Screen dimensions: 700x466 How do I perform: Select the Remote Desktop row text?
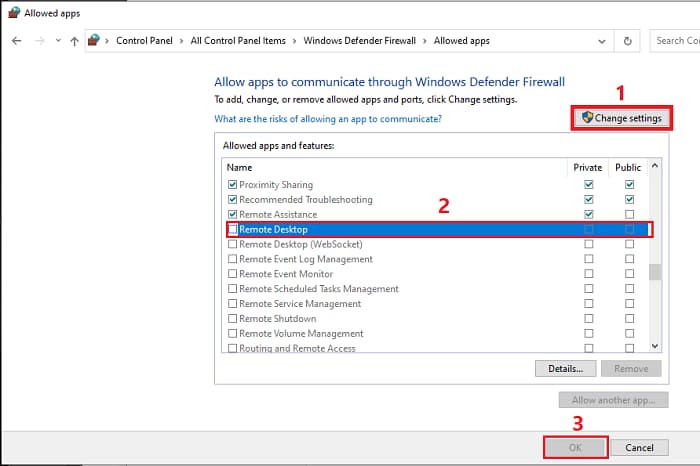(x=273, y=229)
